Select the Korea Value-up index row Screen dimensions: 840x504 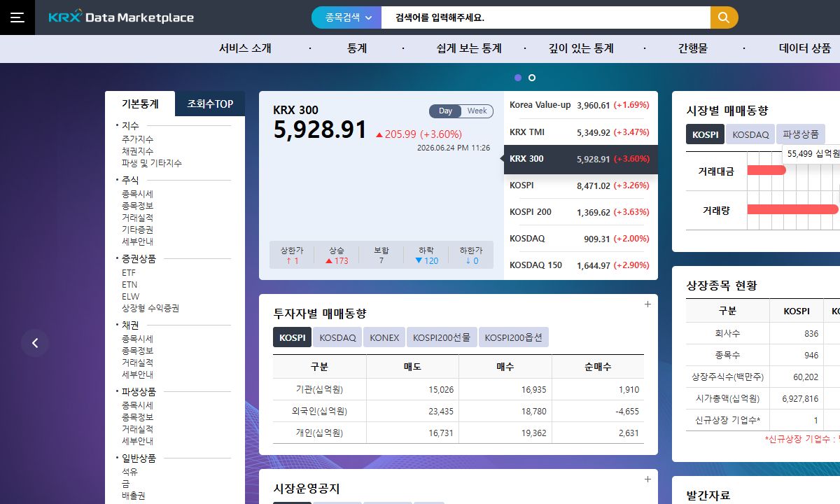click(x=580, y=105)
